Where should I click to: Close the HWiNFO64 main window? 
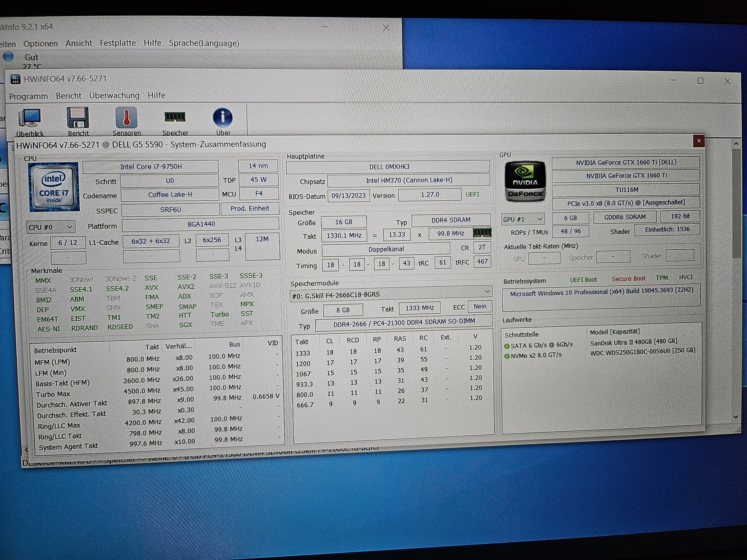pyautogui.click(x=727, y=81)
